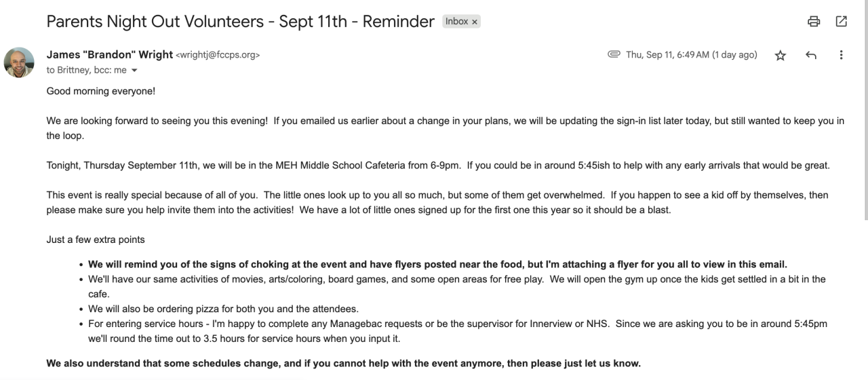Click the Inbox label tag
This screenshot has height=380, width=868.
pos(456,22)
